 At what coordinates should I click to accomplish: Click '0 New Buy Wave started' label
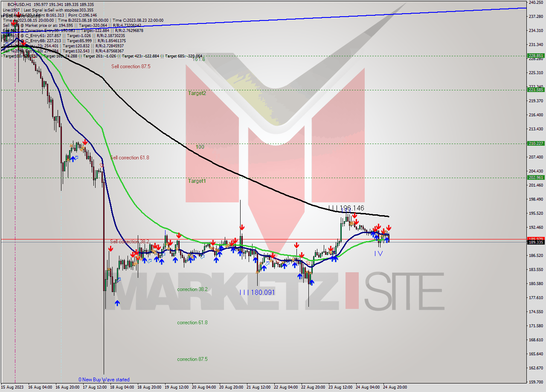tap(104, 380)
